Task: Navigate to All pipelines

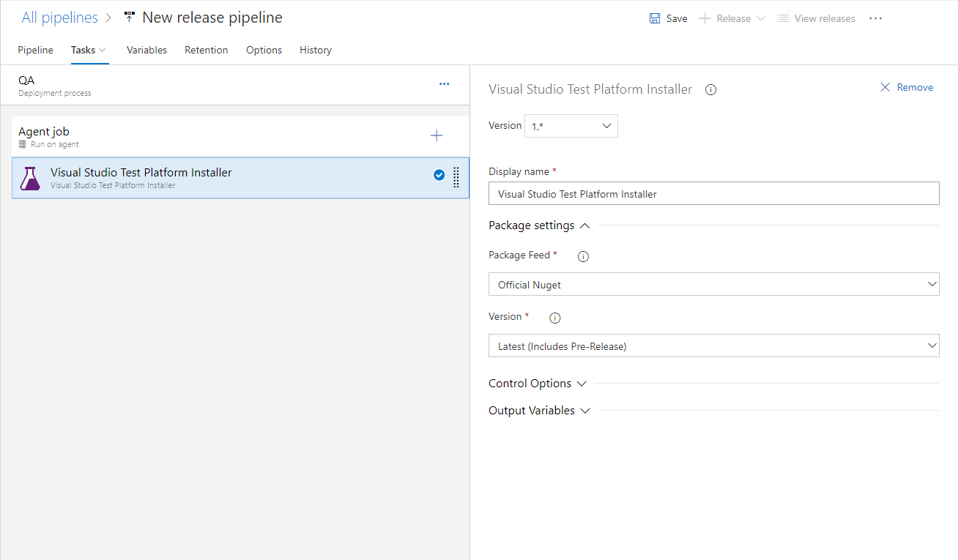Action: click(x=59, y=17)
